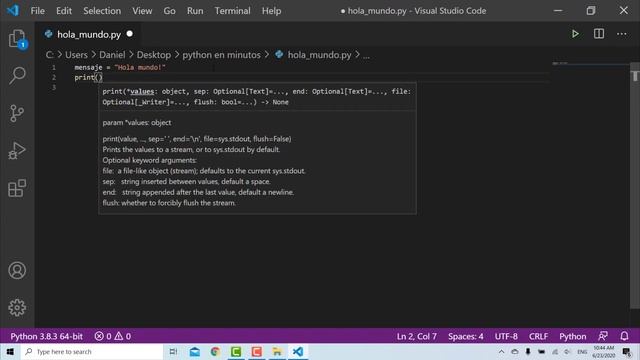Select Python 3.8.3 64-bit interpreter
Image resolution: width=640 pixels, height=360 pixels.
pyautogui.click(x=47, y=336)
